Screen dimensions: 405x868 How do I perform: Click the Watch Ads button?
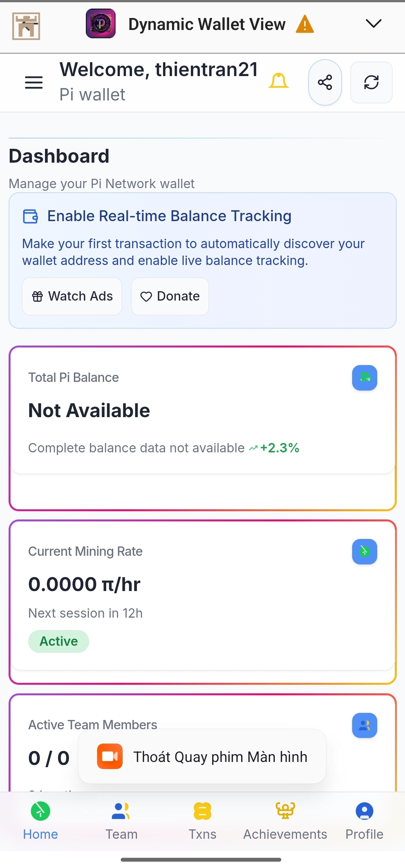72,296
